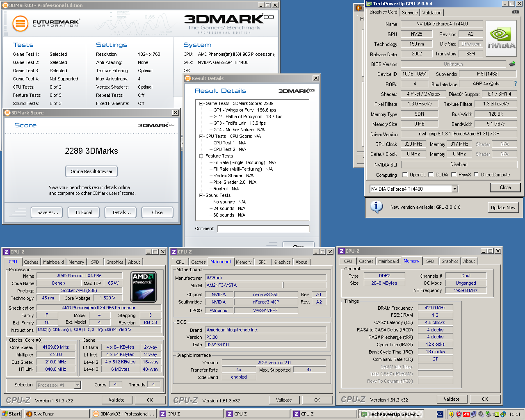Click the Futuremark Corporation logo
Screen dimensions: 525x420
pos(46,23)
